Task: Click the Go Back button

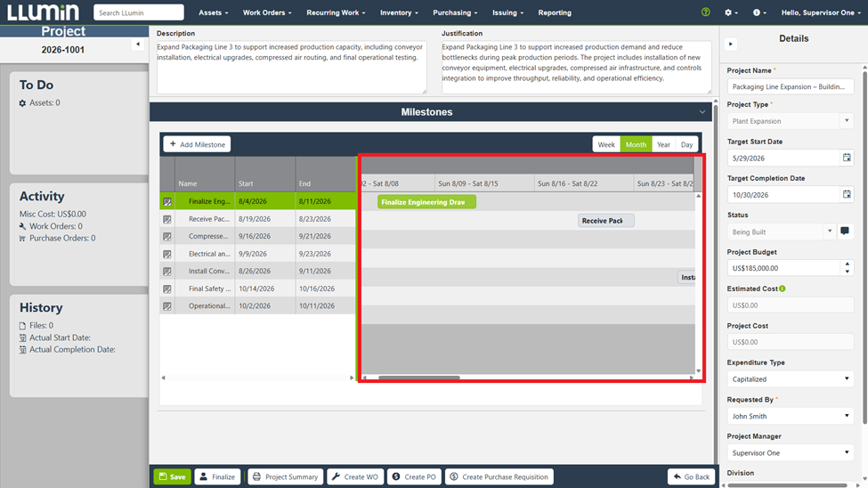Action: 692,476
